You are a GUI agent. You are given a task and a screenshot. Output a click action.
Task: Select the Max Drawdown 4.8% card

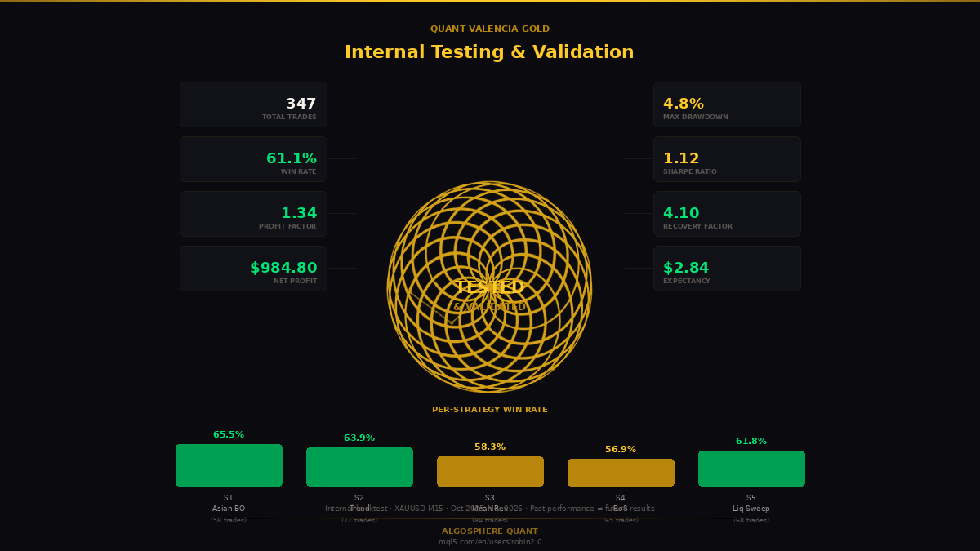pyautogui.click(x=727, y=104)
